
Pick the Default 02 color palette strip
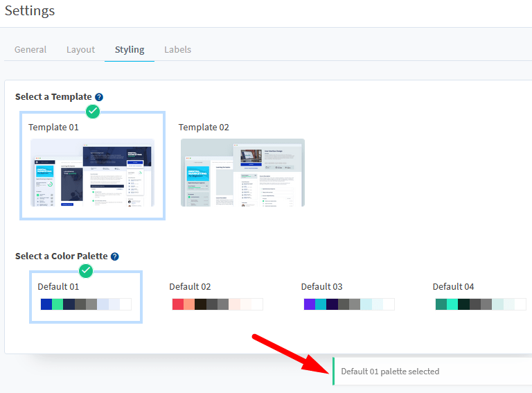[x=218, y=304]
